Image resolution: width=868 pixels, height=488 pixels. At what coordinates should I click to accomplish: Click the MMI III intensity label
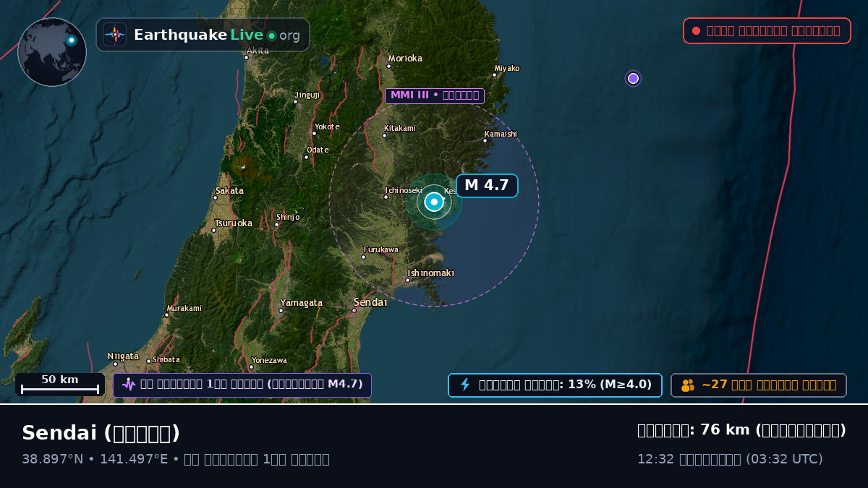pos(435,95)
